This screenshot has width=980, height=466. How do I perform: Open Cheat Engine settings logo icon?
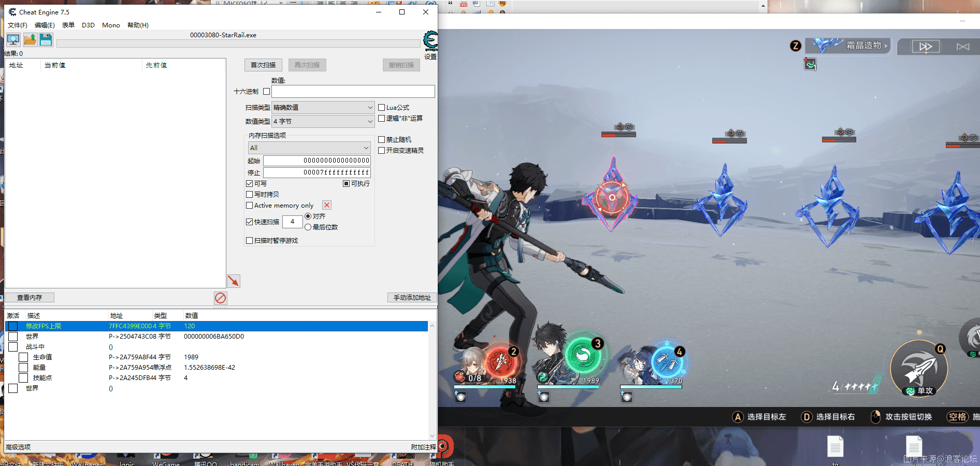[x=430, y=41]
